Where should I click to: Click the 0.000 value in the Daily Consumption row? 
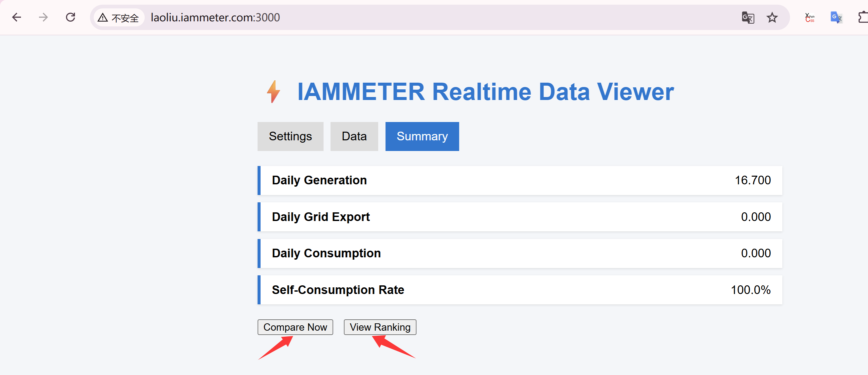click(x=755, y=253)
